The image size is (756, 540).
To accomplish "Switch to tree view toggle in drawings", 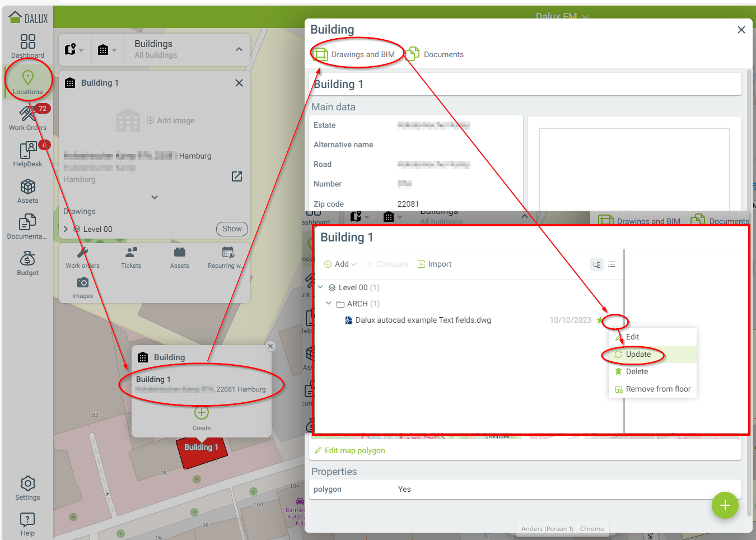I will (x=597, y=264).
